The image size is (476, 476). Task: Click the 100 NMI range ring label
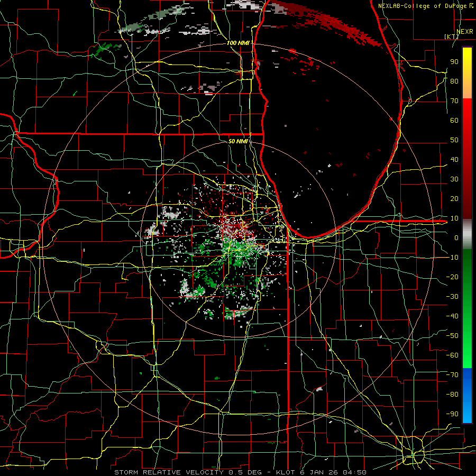[238, 43]
